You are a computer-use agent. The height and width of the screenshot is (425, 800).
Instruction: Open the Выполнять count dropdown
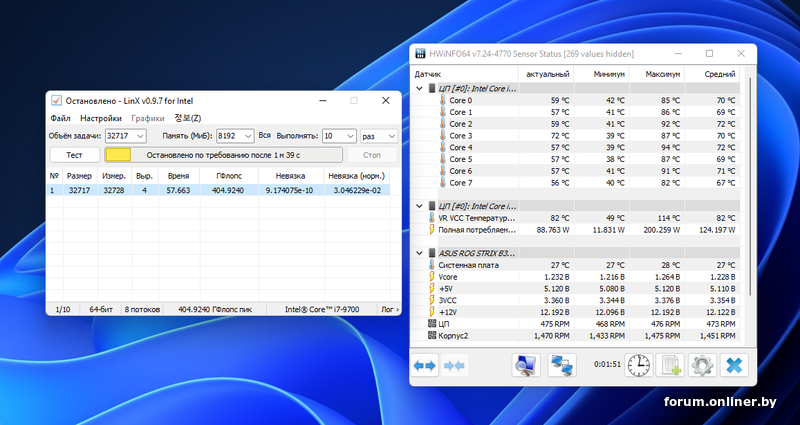click(x=350, y=135)
